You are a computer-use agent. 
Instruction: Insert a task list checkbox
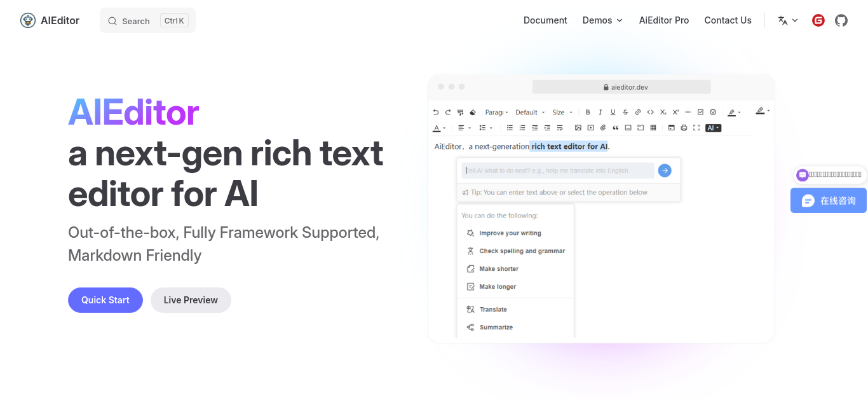point(700,113)
